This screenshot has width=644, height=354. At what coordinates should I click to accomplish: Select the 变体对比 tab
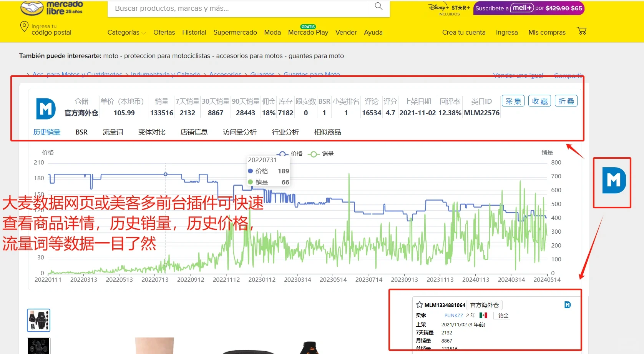pyautogui.click(x=152, y=132)
